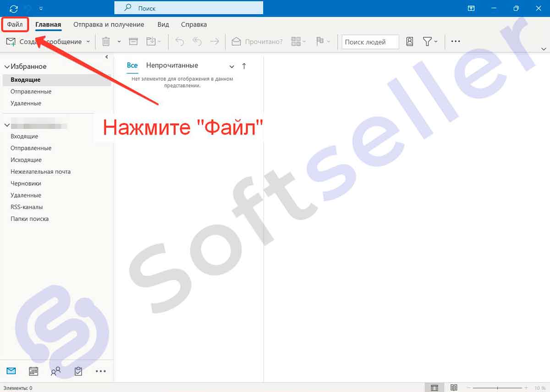Viewport: 550px width, 392px height.
Task: Click the Send/Receive sync icon in title bar
Action: tap(14, 8)
